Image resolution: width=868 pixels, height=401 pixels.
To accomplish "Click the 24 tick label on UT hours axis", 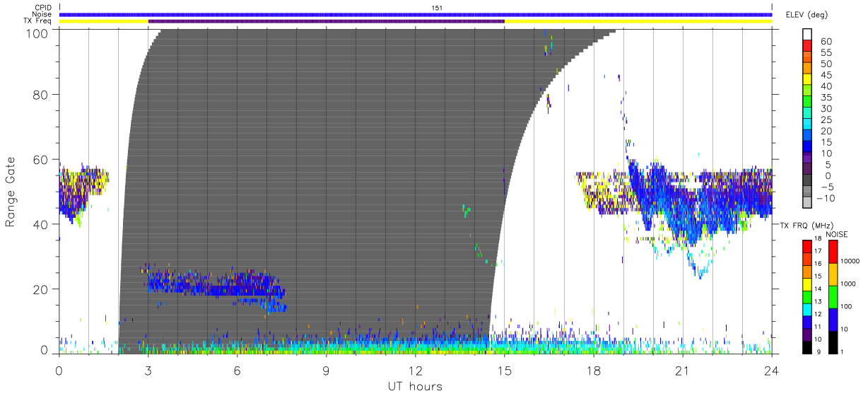I will [772, 369].
